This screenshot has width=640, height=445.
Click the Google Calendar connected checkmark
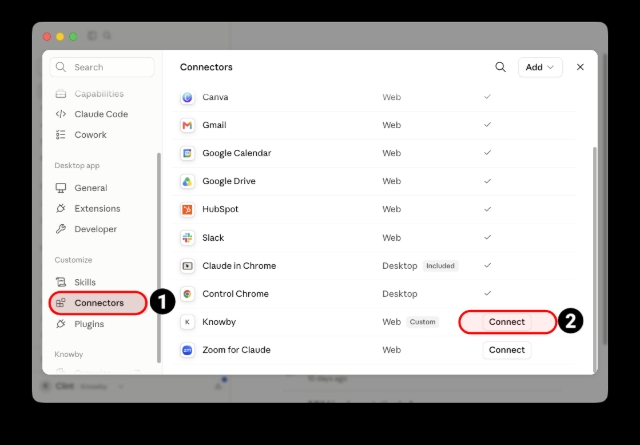(487, 153)
